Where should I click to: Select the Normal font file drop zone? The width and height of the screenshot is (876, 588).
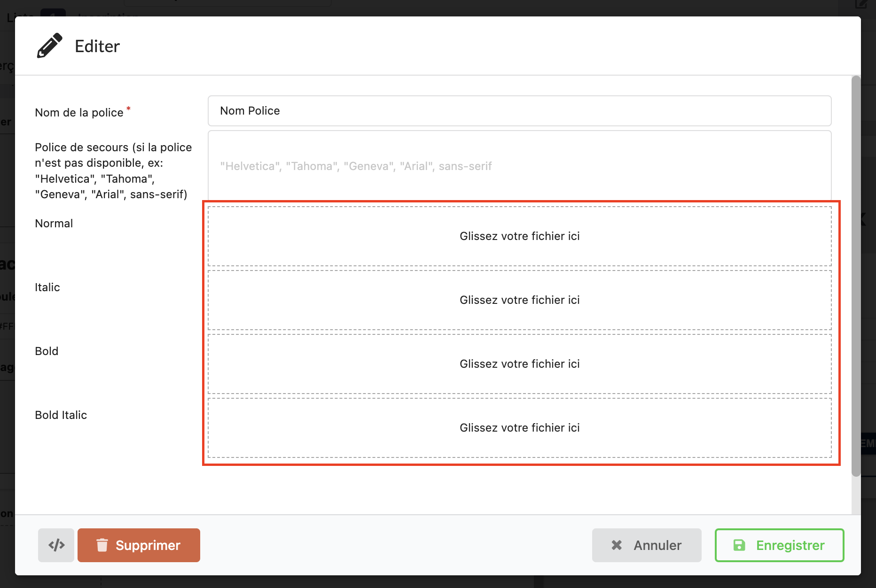tap(519, 236)
